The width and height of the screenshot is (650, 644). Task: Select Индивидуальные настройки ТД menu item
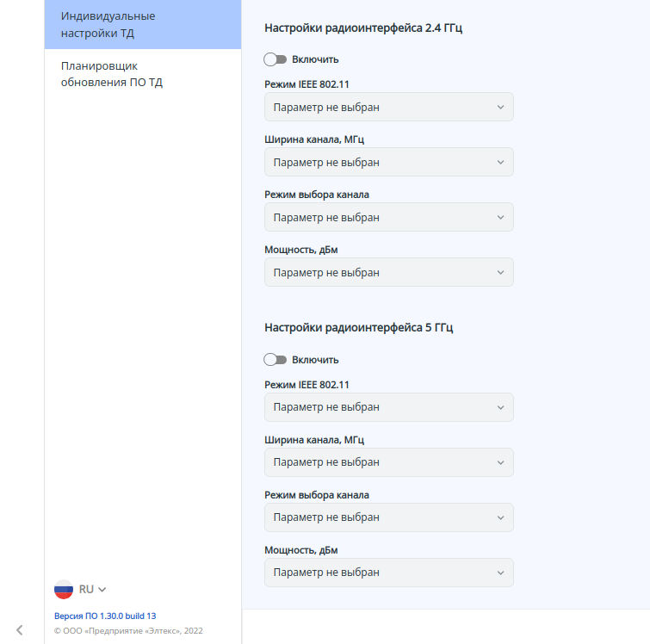tap(142, 25)
